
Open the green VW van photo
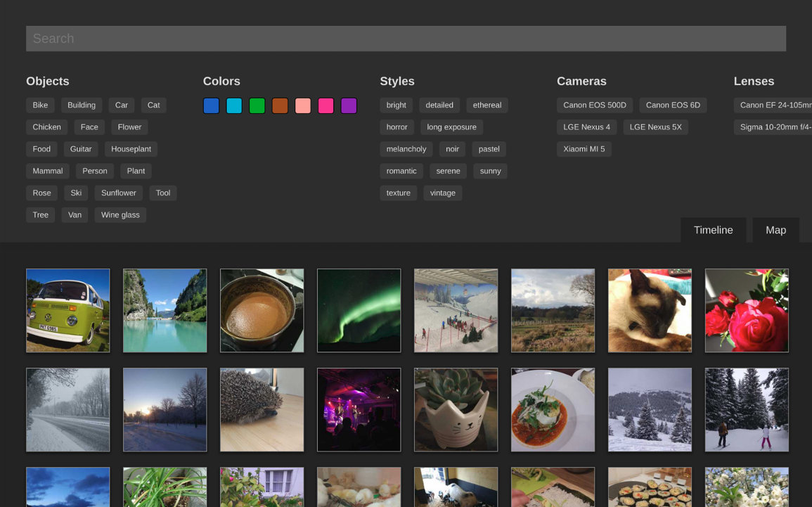(68, 310)
